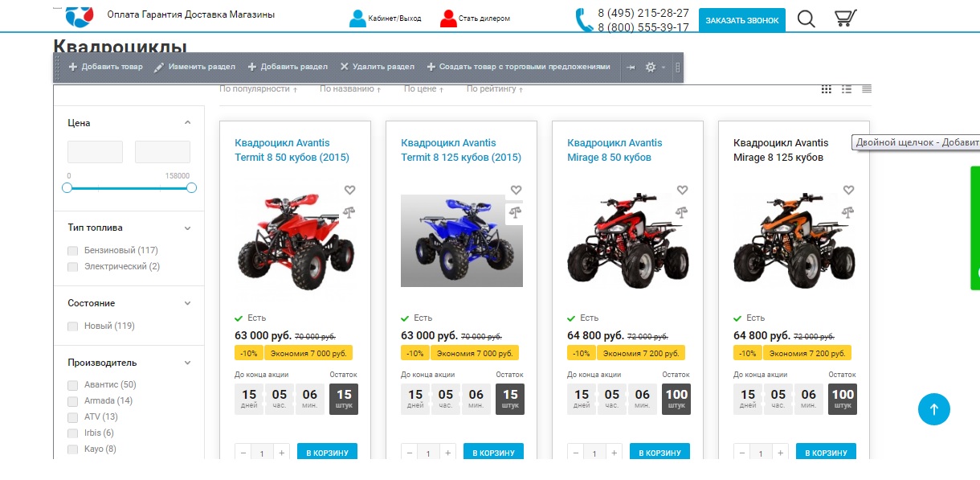Expand the Тип топлива filter chevron

coord(188,228)
